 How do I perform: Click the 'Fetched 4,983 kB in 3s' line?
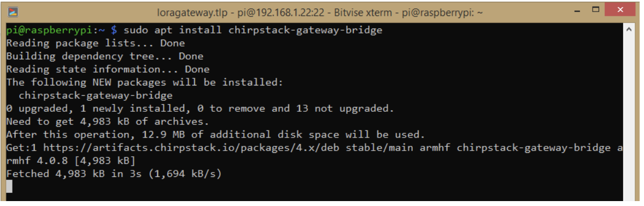coord(114,174)
